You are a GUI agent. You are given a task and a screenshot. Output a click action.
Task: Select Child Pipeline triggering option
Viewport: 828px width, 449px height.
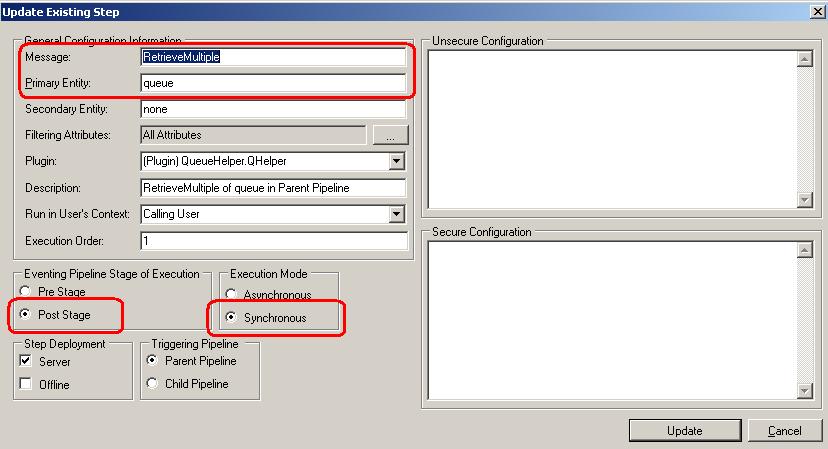coord(152,383)
